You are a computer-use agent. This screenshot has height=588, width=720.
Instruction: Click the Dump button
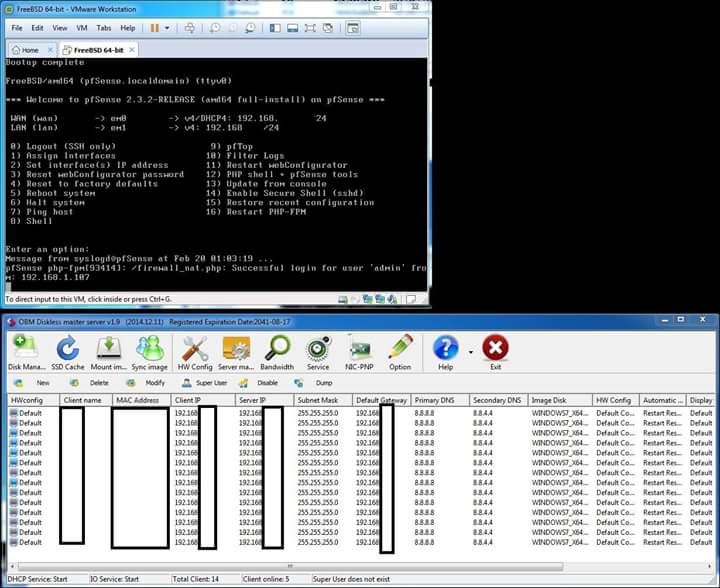(x=314, y=383)
